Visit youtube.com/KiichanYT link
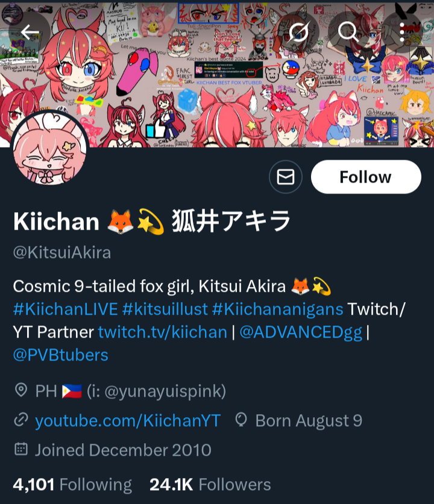 [x=128, y=421]
